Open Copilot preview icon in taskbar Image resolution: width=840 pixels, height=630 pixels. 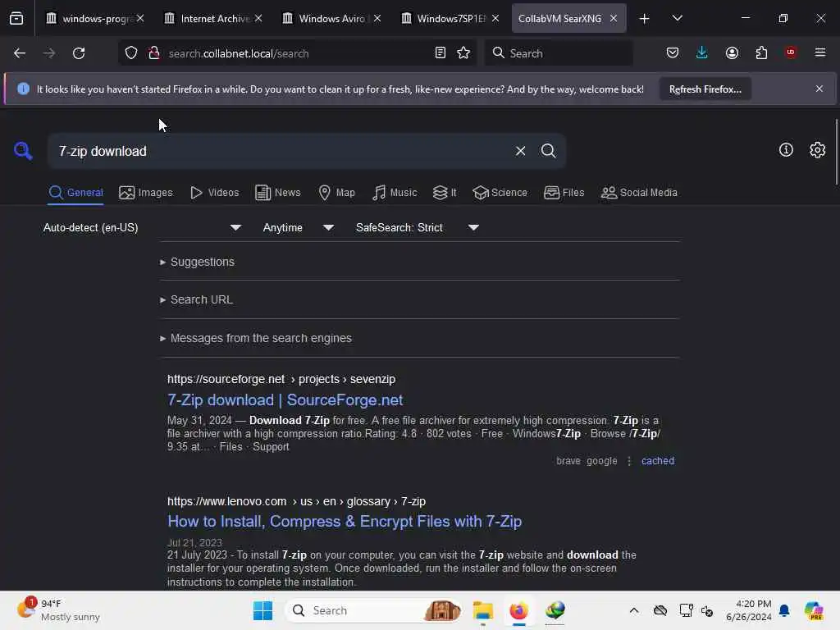(814, 610)
